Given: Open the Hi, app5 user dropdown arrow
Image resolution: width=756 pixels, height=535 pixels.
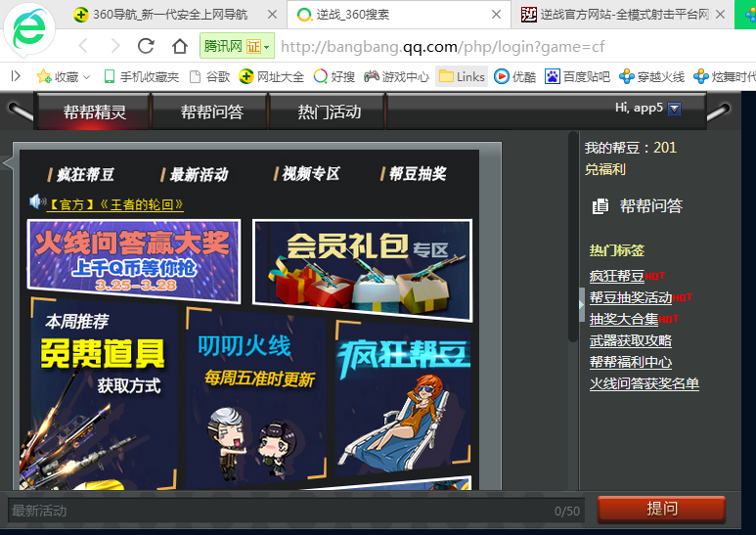Looking at the screenshot, I should 675,109.
